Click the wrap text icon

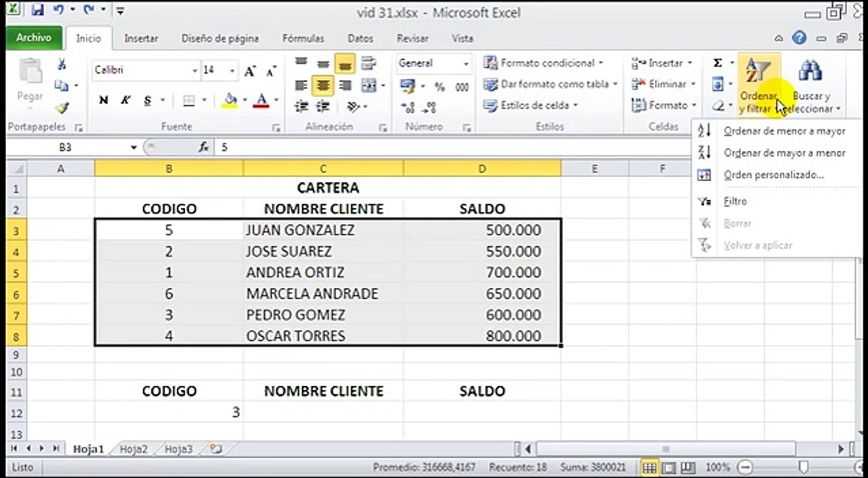tap(368, 64)
